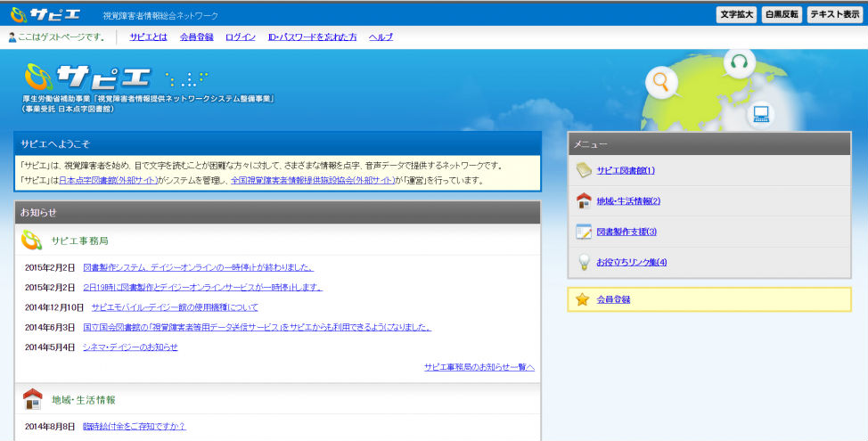This screenshot has height=441, width=868.
Task: Open ヘルプ in the top navigation
Action: 381,37
